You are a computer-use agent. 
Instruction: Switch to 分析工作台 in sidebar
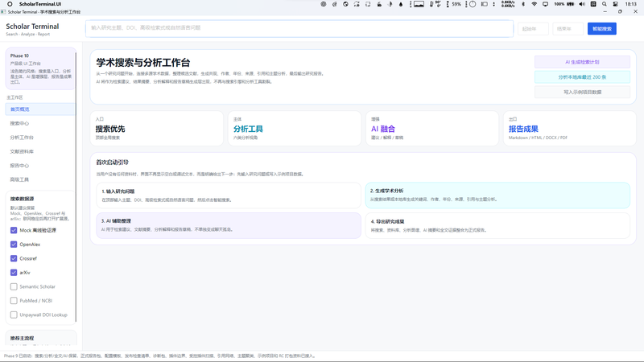click(40, 138)
